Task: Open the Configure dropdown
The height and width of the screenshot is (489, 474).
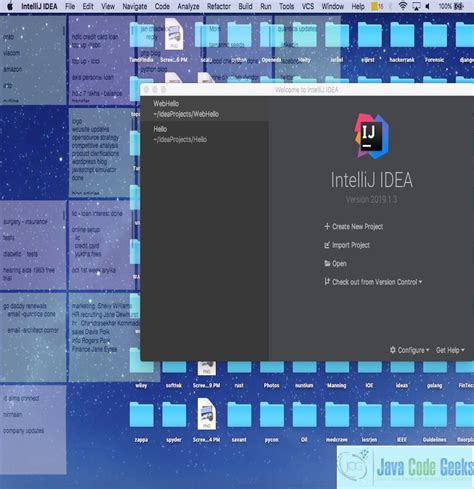Action: [x=409, y=350]
